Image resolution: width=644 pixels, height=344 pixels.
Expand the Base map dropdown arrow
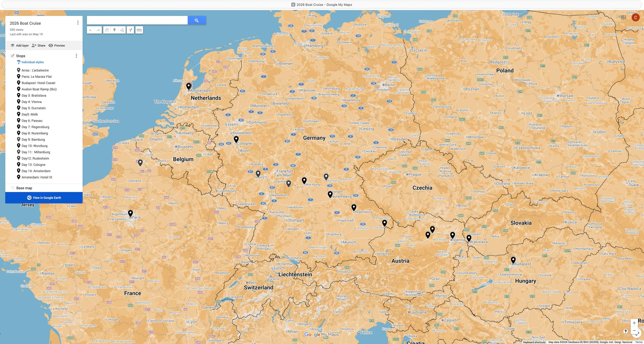click(x=13, y=188)
